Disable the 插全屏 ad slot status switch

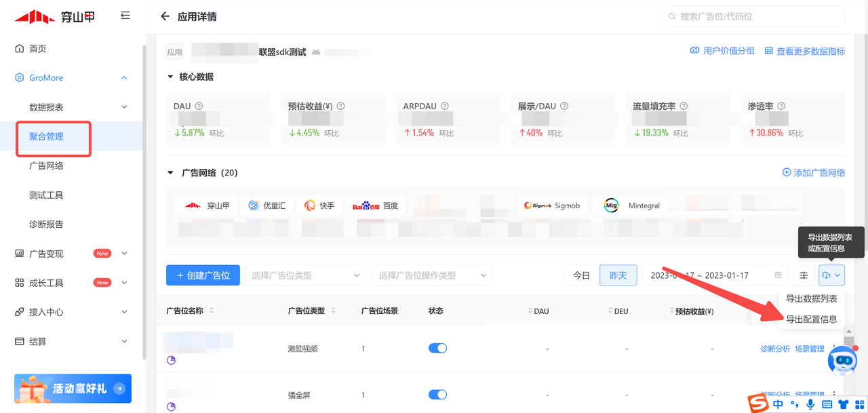[437, 395]
